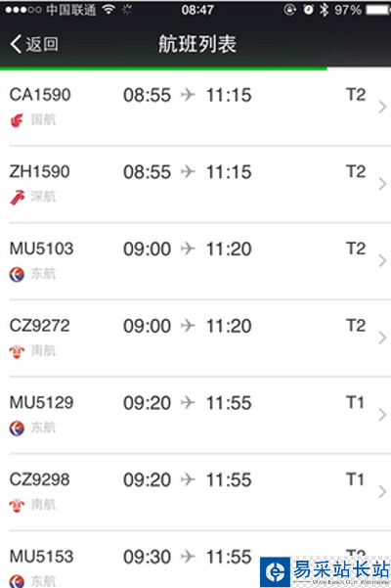Select flight number MU5153
This screenshot has height=588, width=391.
[42, 556]
